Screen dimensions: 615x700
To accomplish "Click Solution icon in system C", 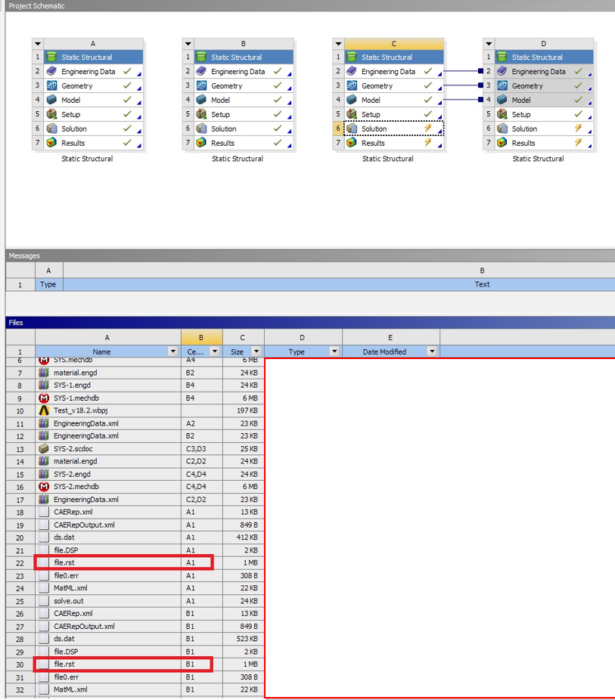I will [x=352, y=129].
